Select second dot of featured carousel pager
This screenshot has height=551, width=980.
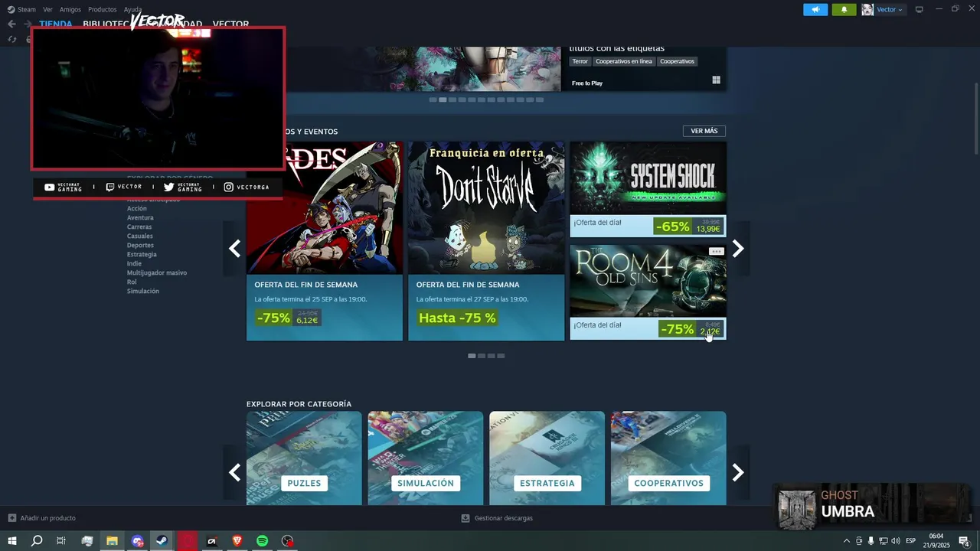(443, 99)
